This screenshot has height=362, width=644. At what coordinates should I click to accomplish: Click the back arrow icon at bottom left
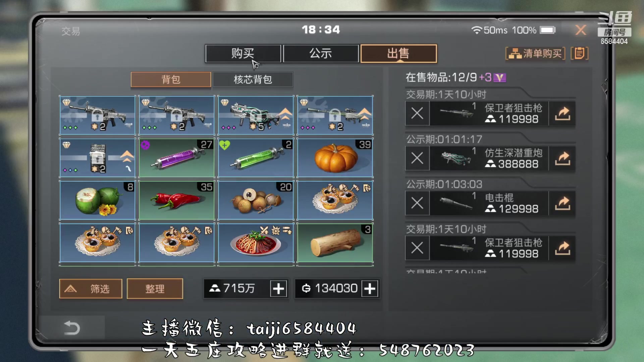[x=72, y=328]
